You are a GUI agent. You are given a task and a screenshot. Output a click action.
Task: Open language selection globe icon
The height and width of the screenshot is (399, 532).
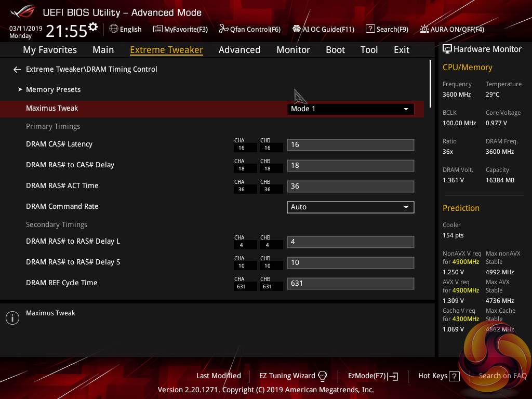click(114, 29)
